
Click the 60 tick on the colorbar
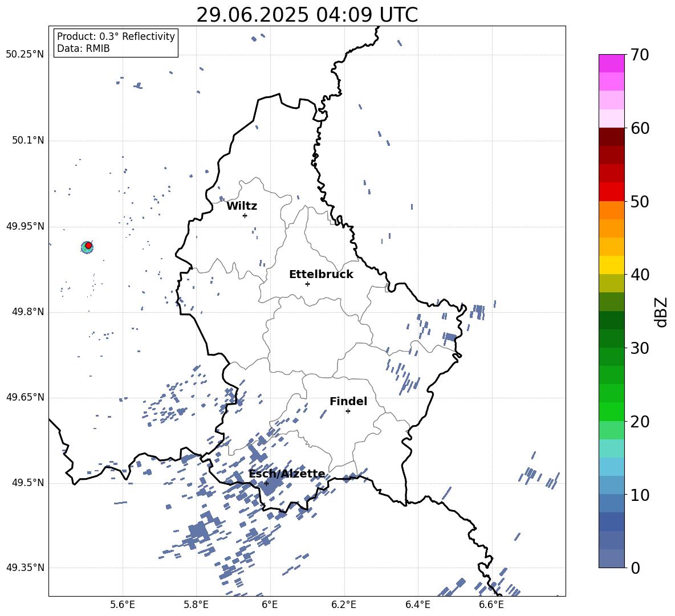pyautogui.click(x=640, y=128)
